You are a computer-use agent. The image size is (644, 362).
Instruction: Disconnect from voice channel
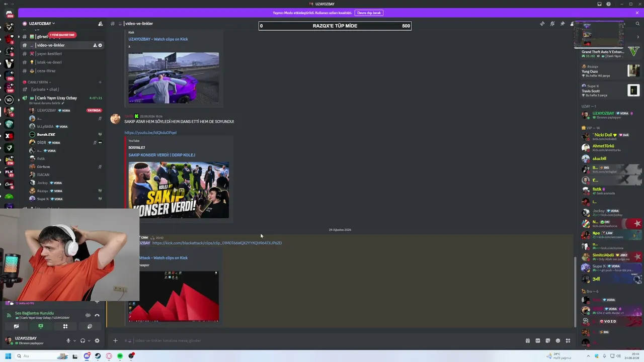coord(97,315)
